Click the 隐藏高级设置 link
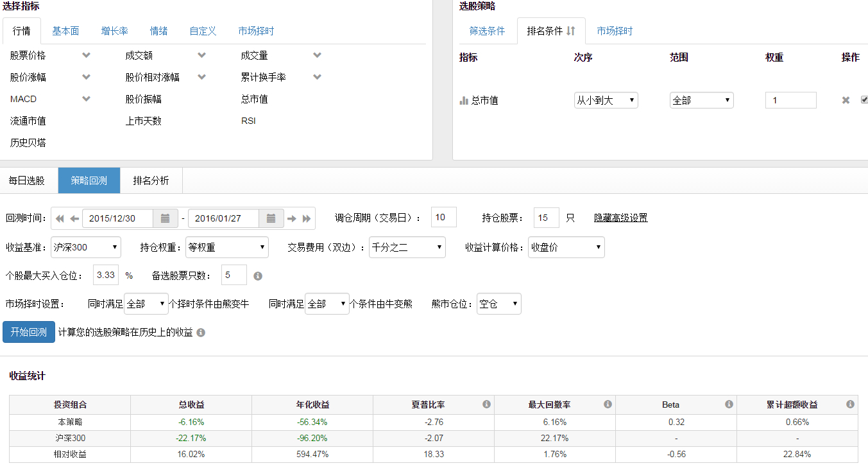Viewport: 868px width, 470px height. click(x=620, y=218)
